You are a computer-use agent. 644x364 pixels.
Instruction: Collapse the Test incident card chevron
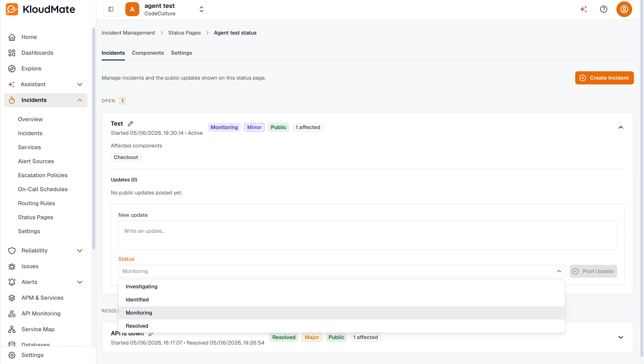(x=621, y=128)
